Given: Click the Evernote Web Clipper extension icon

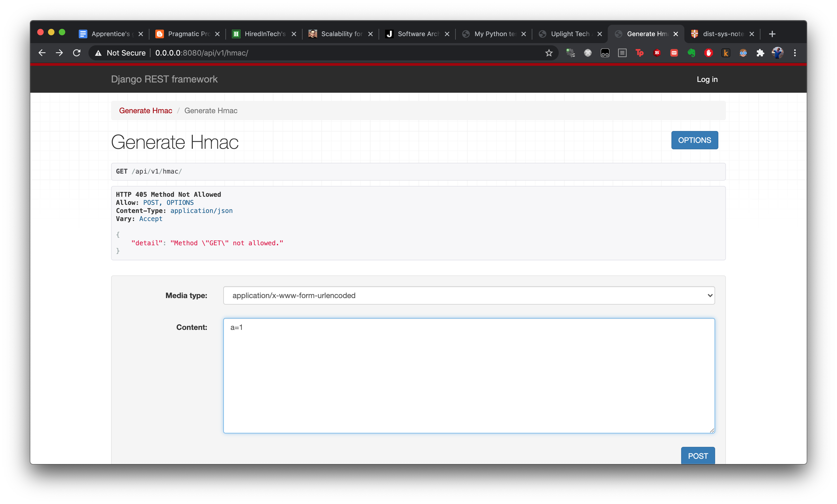Looking at the screenshot, I should pyautogui.click(x=691, y=53).
